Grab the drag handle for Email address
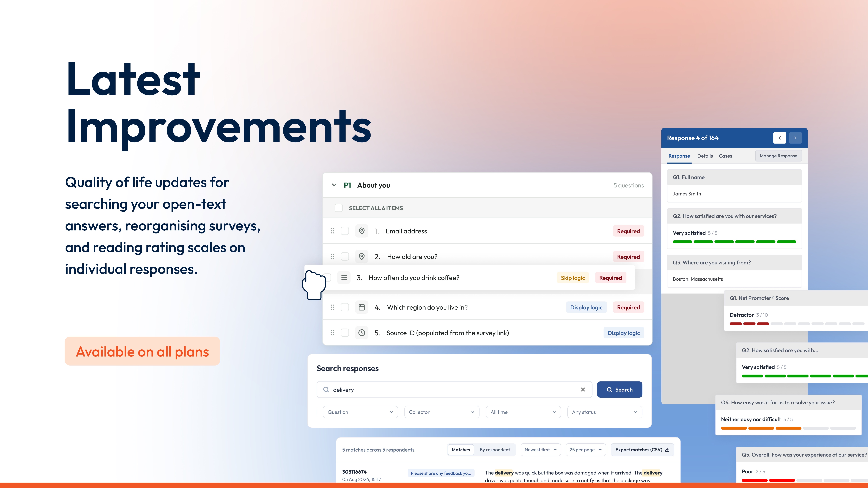The width and height of the screenshot is (868, 488). click(333, 231)
